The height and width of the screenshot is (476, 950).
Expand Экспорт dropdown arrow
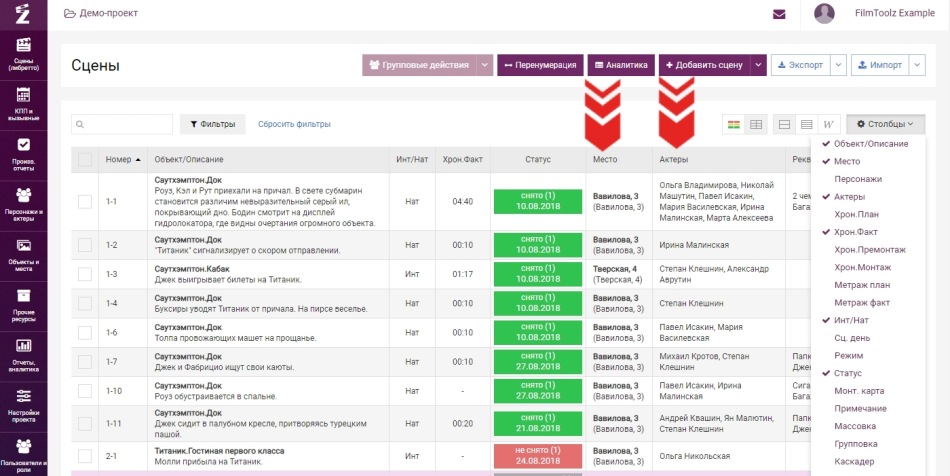tap(838, 65)
